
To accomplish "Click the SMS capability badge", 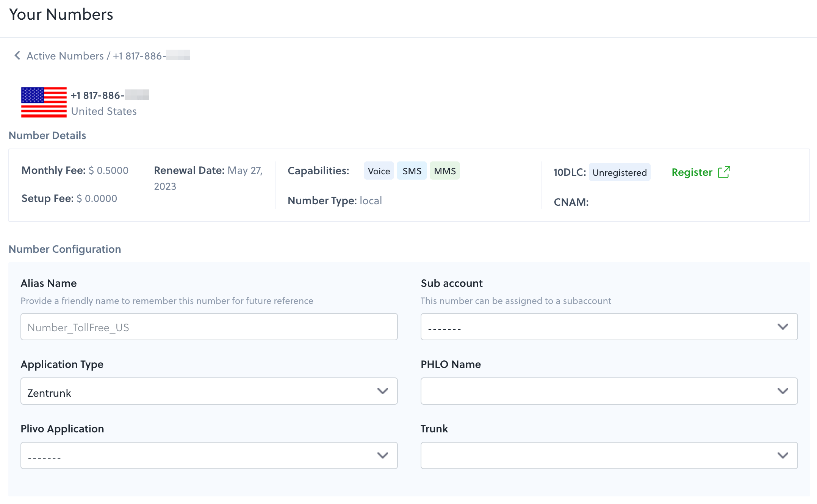I will 412,171.
